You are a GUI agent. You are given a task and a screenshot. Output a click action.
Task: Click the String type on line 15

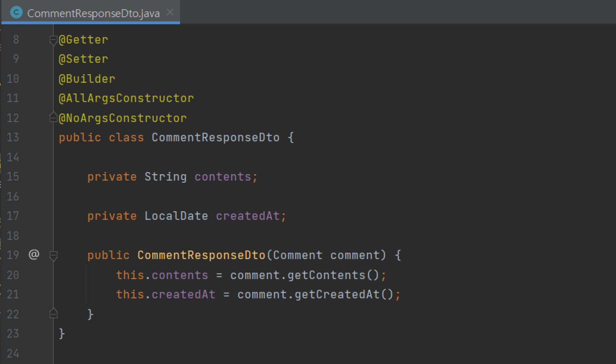pos(165,177)
